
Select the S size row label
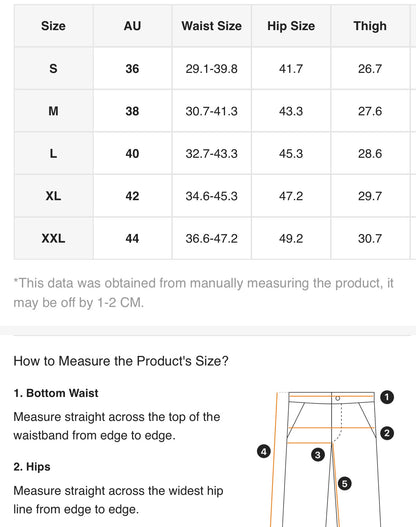click(53, 69)
